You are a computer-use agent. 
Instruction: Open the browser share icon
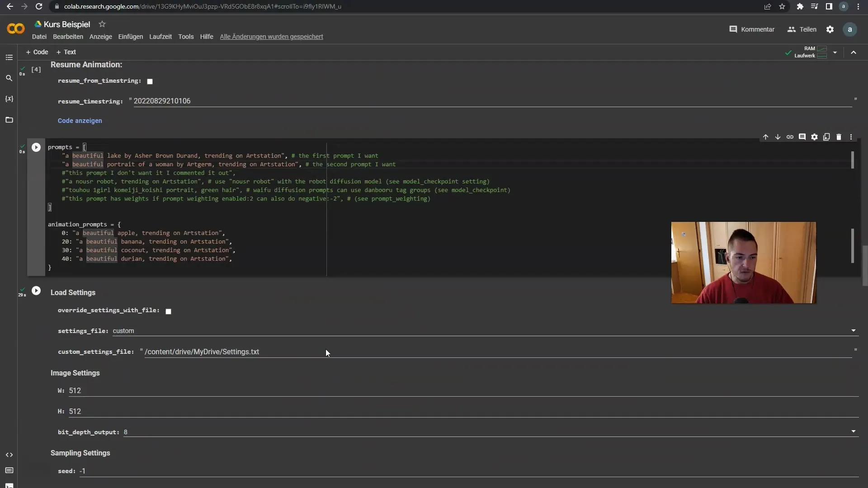pos(768,6)
